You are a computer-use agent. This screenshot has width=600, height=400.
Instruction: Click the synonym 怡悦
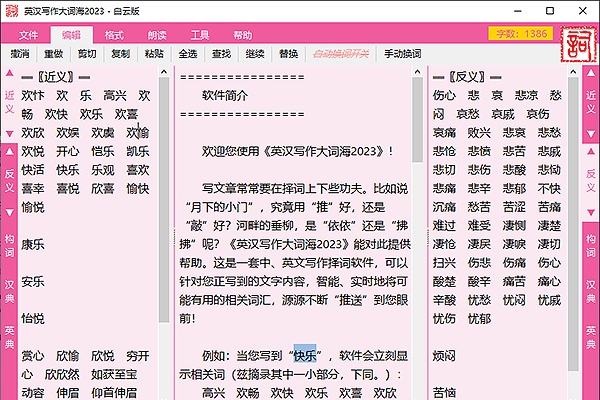point(33,319)
